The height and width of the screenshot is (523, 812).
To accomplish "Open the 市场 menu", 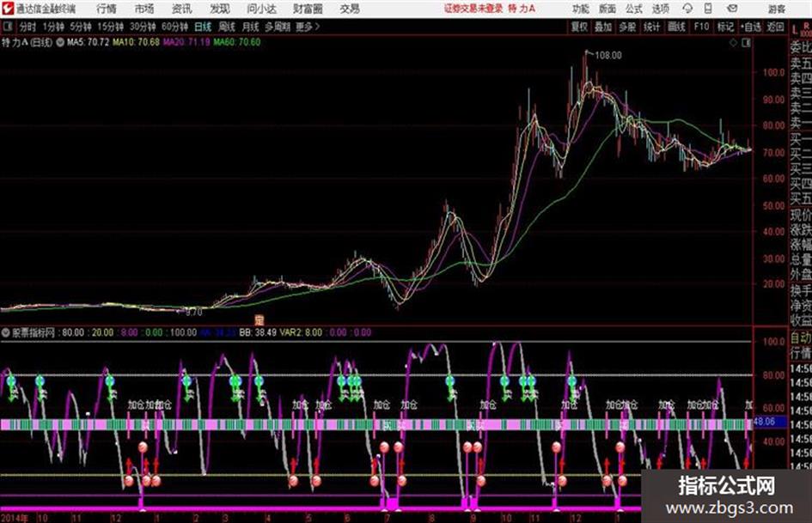I will (x=144, y=9).
